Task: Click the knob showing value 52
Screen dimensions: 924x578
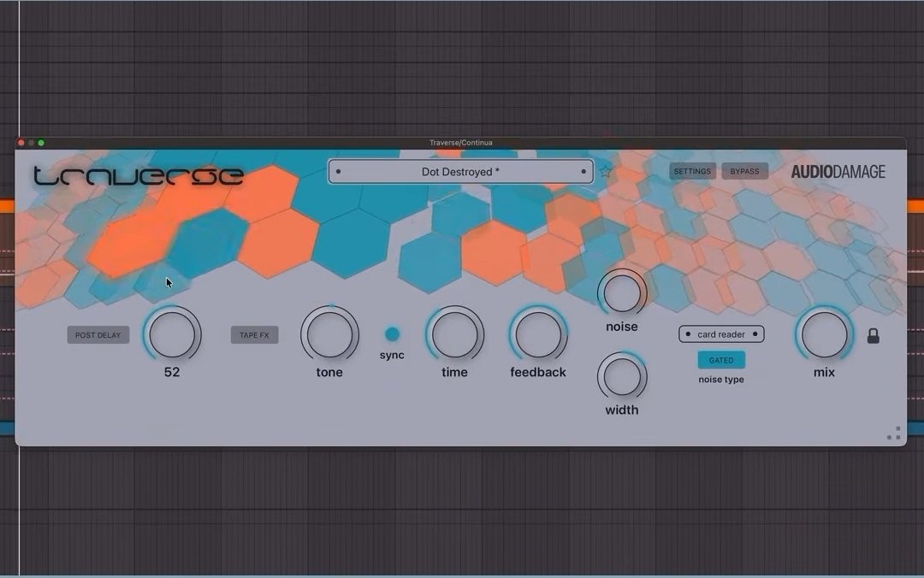Action: click(172, 334)
